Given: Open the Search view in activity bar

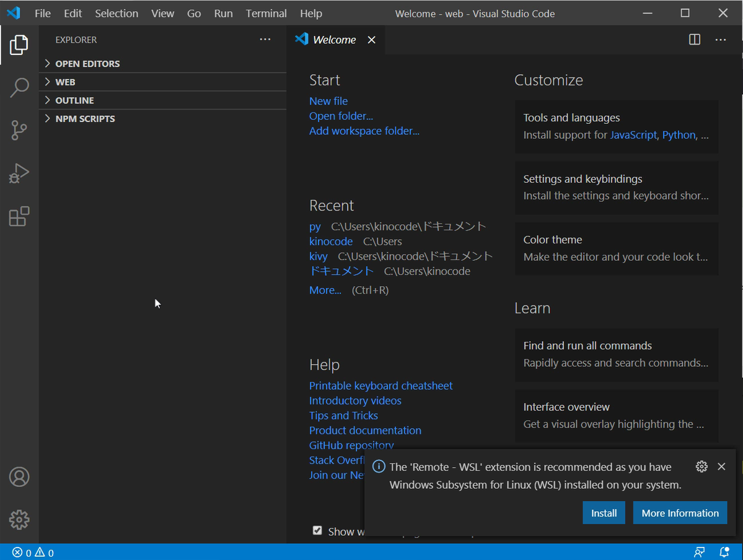Looking at the screenshot, I should (19, 87).
